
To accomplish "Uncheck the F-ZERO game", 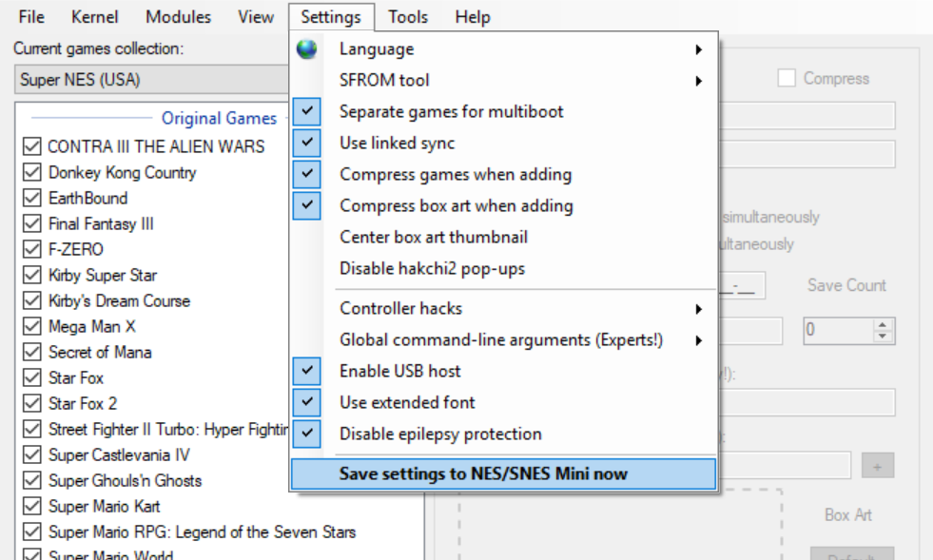I will click(32, 249).
